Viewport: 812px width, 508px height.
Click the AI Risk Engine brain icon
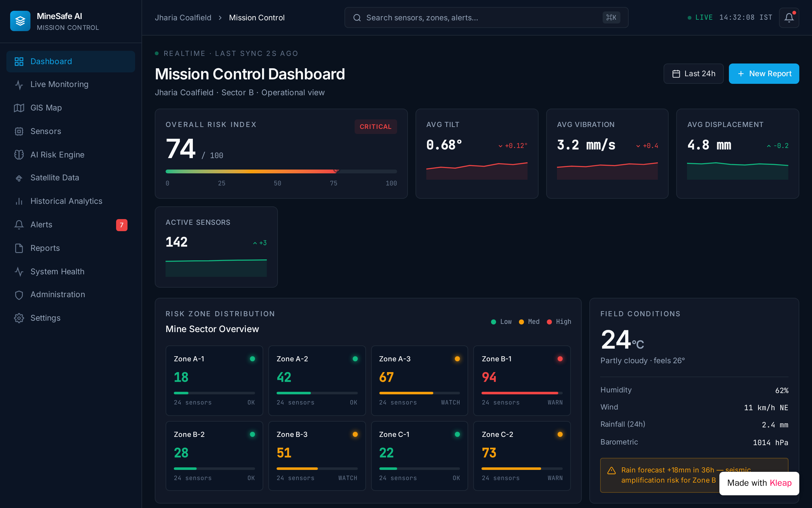click(19, 155)
